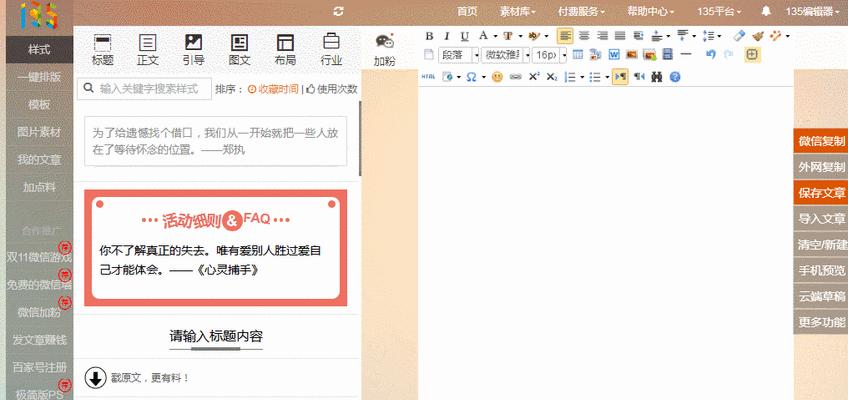The height and width of the screenshot is (400, 848).
Task: Click the multi-image upload icon
Action: coord(649,55)
